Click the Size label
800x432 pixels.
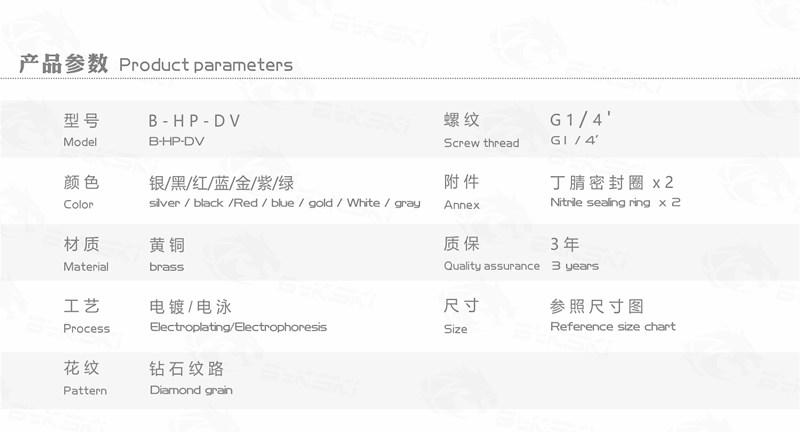pos(455,329)
